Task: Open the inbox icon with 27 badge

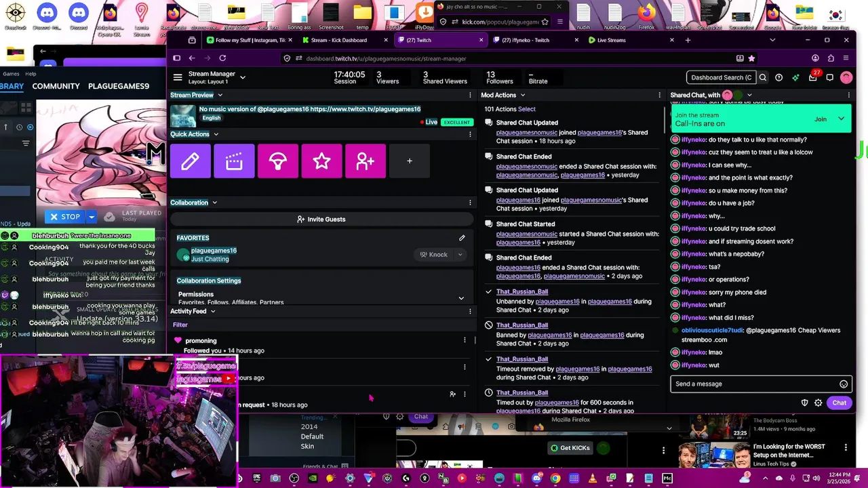Action: [813, 77]
